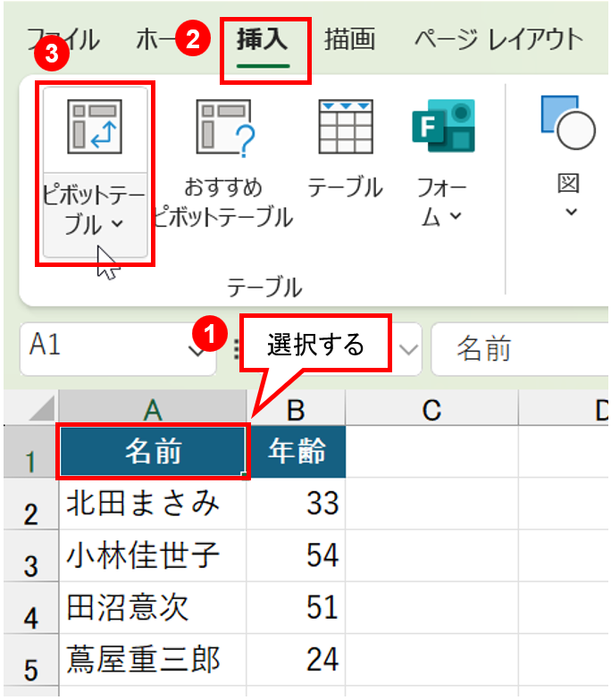Click the Name Box showing A1

point(118,349)
